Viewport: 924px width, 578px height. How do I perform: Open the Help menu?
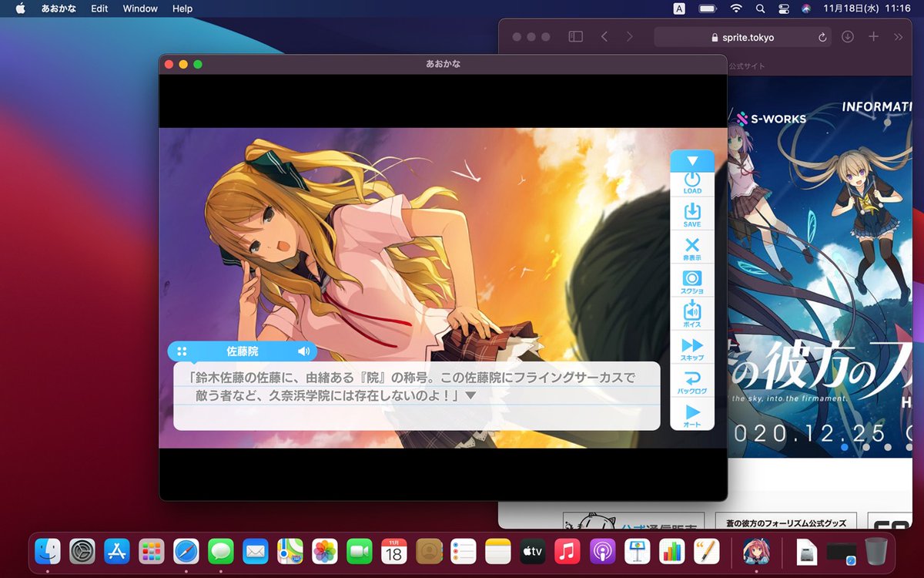point(182,8)
